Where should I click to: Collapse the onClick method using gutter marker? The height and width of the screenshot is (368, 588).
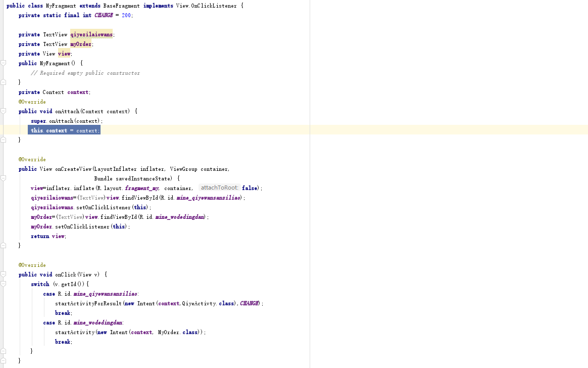click(x=4, y=274)
